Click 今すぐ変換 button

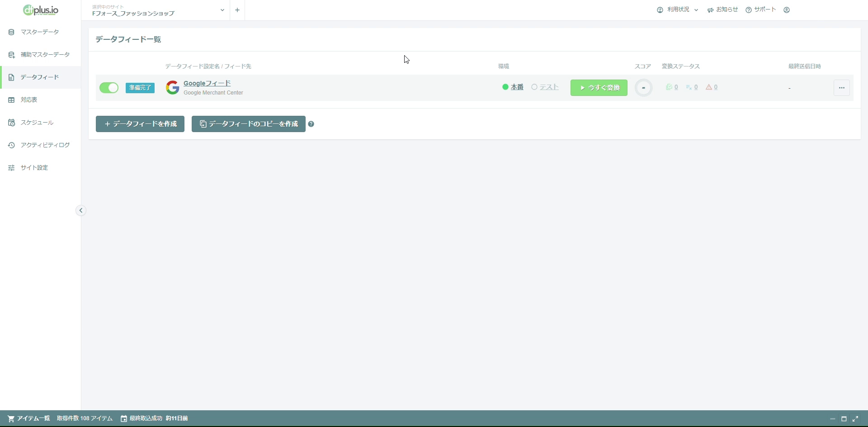tap(599, 88)
